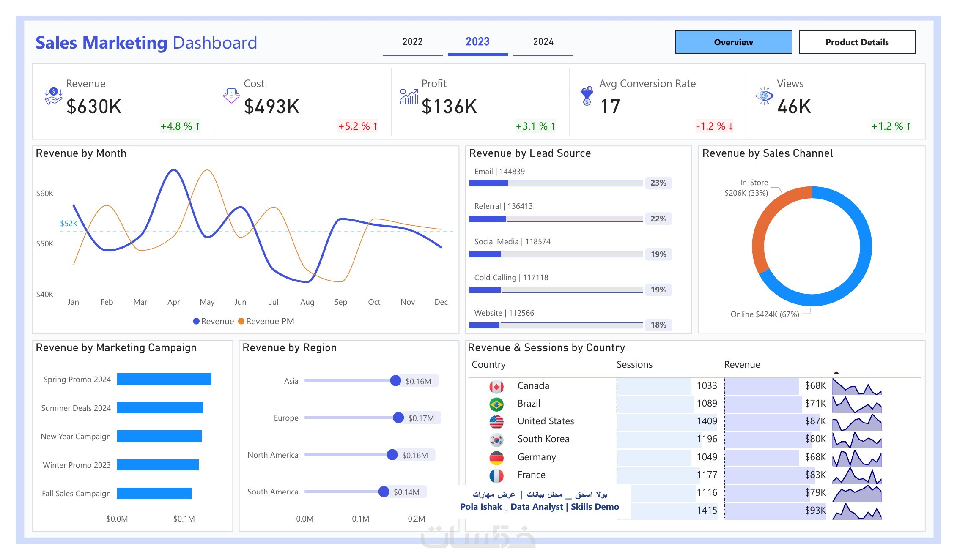Click the Profit growth chart icon
Screen dimensions: 957x560
(409, 96)
